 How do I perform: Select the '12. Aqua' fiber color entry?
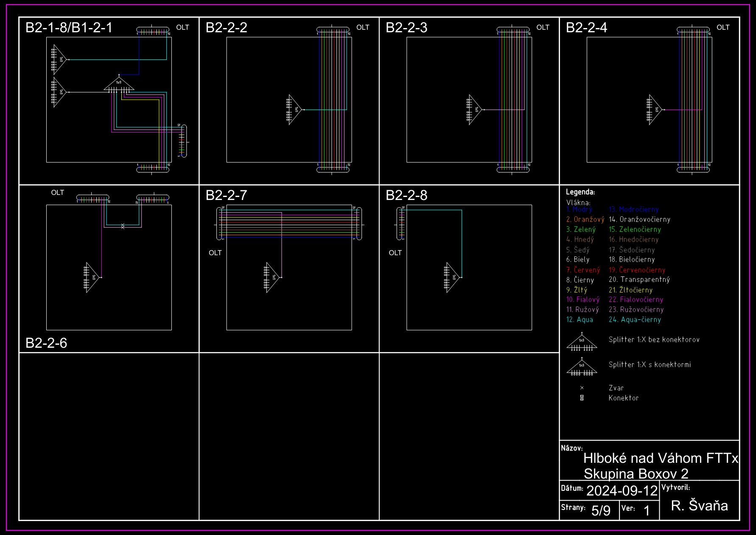point(580,320)
